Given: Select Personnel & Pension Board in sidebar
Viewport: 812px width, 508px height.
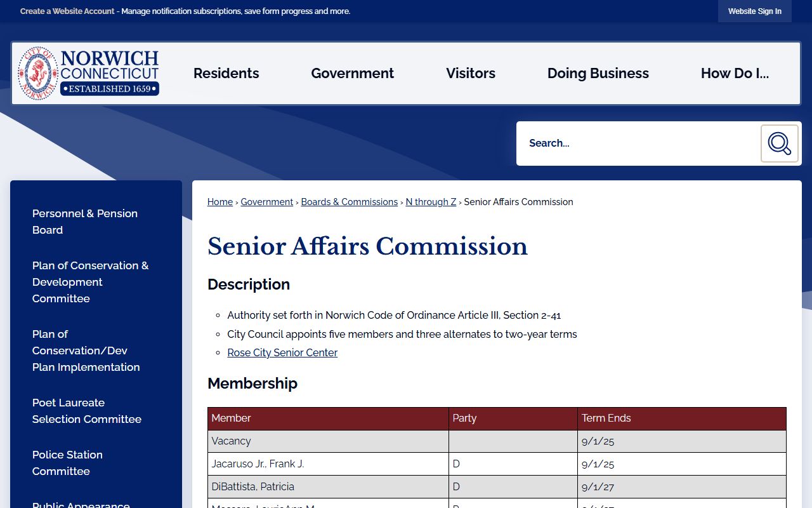Looking at the screenshot, I should click(x=85, y=222).
